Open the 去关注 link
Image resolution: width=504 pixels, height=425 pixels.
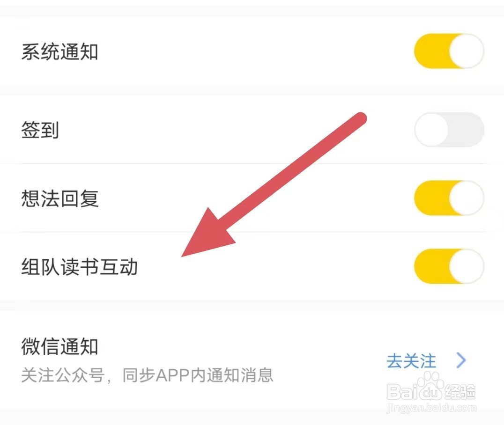411,361
